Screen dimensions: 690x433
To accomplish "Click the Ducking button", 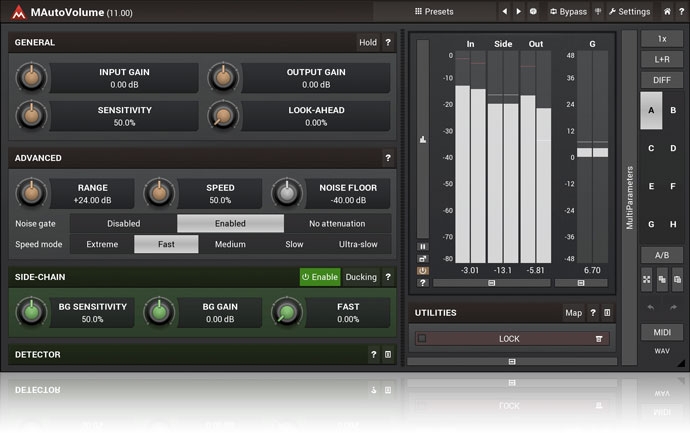I will point(361,277).
